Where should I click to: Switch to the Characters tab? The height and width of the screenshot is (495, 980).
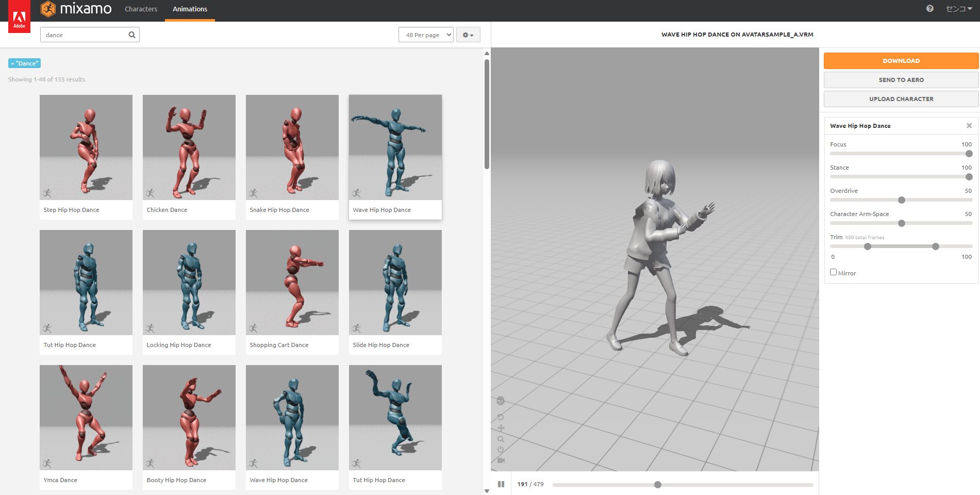(141, 9)
